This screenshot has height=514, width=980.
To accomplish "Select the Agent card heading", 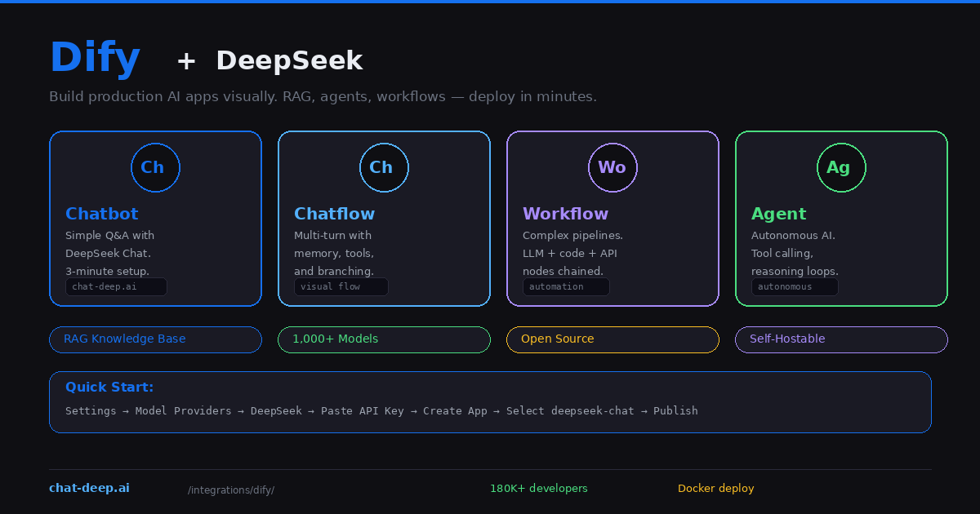I will pyautogui.click(x=778, y=213).
